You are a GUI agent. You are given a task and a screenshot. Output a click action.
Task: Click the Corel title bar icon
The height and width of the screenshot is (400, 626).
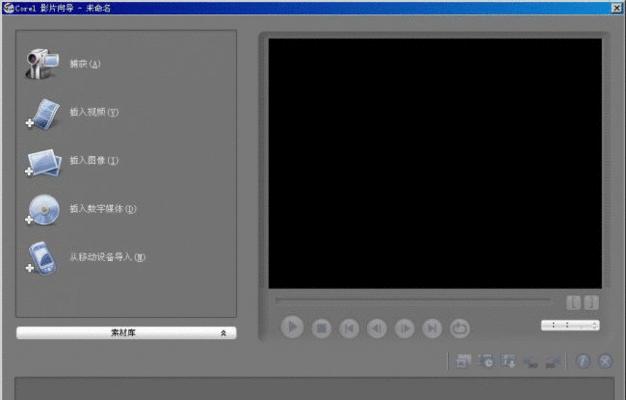click(8, 8)
